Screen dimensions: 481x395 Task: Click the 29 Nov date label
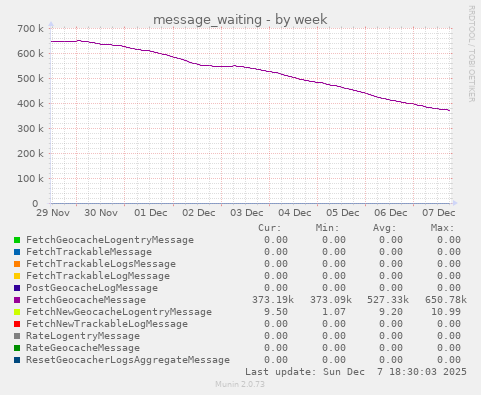pyautogui.click(x=53, y=213)
